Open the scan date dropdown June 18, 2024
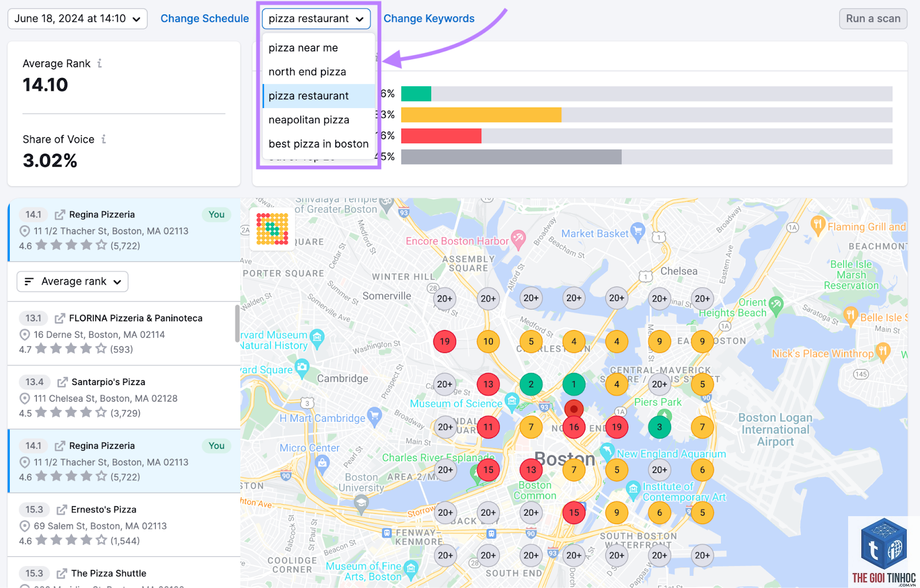The image size is (920, 588). (x=77, y=18)
